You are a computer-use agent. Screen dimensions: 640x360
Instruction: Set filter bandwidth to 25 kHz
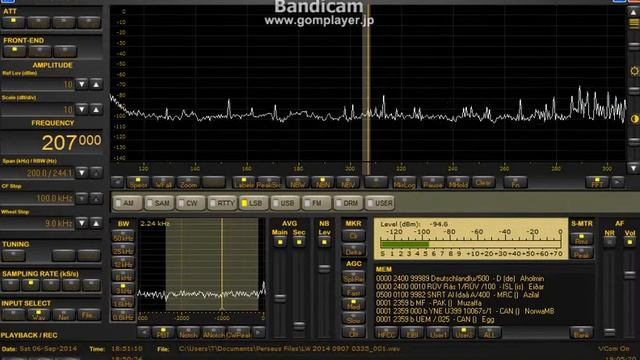pyautogui.click(x=123, y=250)
